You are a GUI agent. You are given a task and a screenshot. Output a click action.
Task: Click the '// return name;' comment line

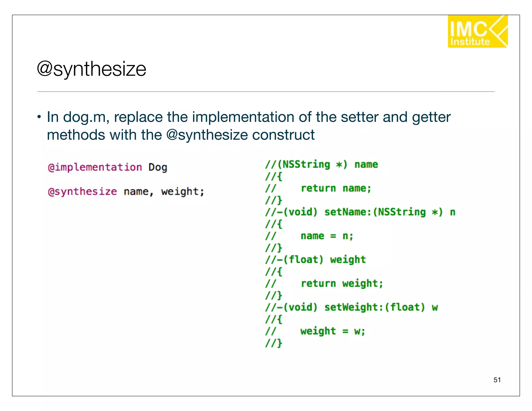click(318, 188)
